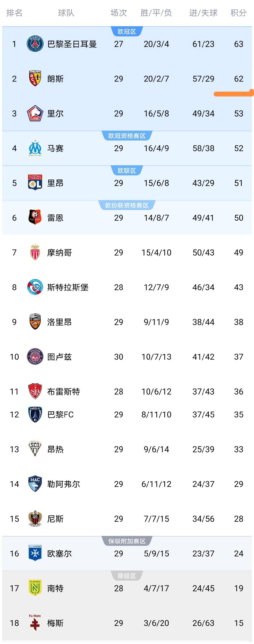Click the 欧冠区 zone label
Image resolution: width=254 pixels, height=644 pixels.
127,32
